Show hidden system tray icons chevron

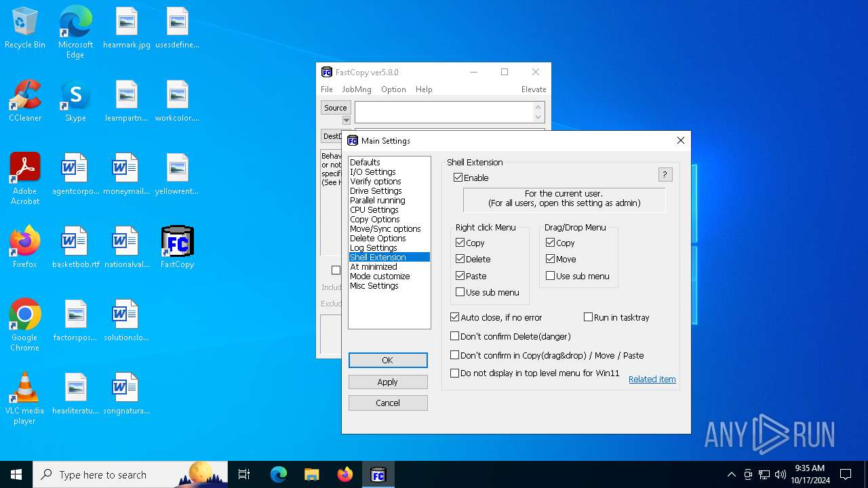[x=731, y=474]
